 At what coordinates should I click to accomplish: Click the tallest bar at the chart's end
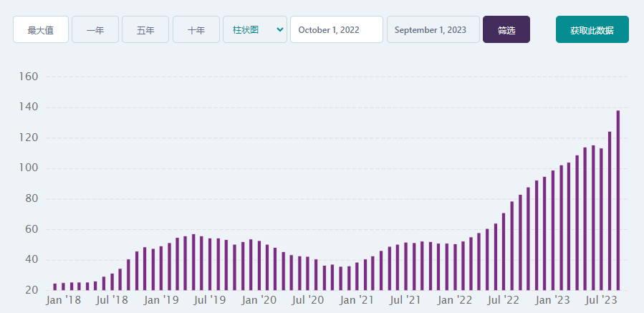click(618, 201)
